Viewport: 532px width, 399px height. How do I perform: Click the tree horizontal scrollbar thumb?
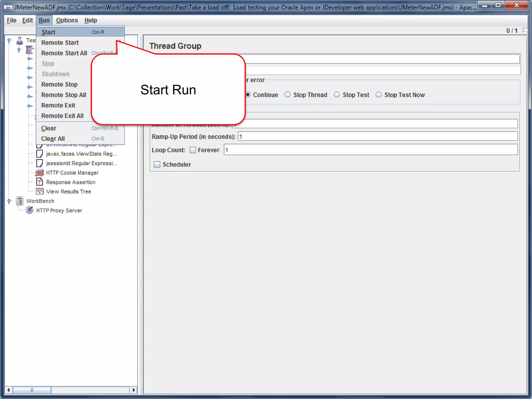click(x=32, y=390)
